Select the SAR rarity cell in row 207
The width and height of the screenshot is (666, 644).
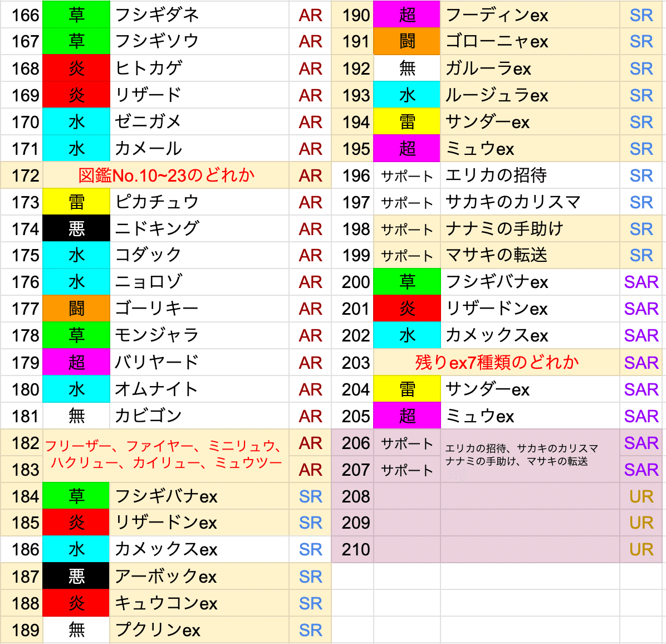click(641, 470)
